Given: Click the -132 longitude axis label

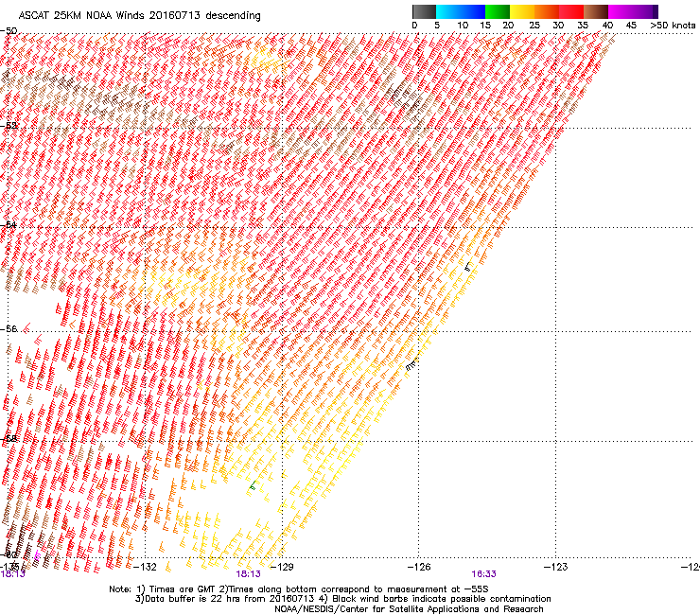Looking at the screenshot, I should point(145,567).
